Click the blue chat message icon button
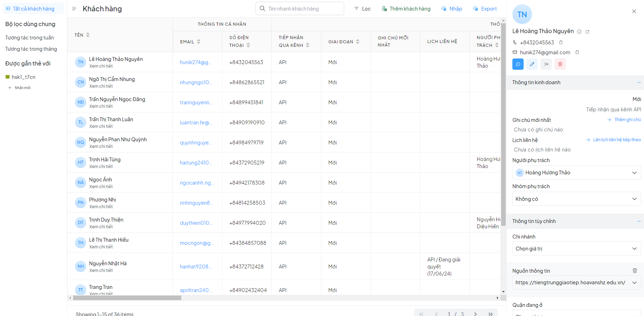This screenshot has width=644, height=316. click(x=518, y=64)
